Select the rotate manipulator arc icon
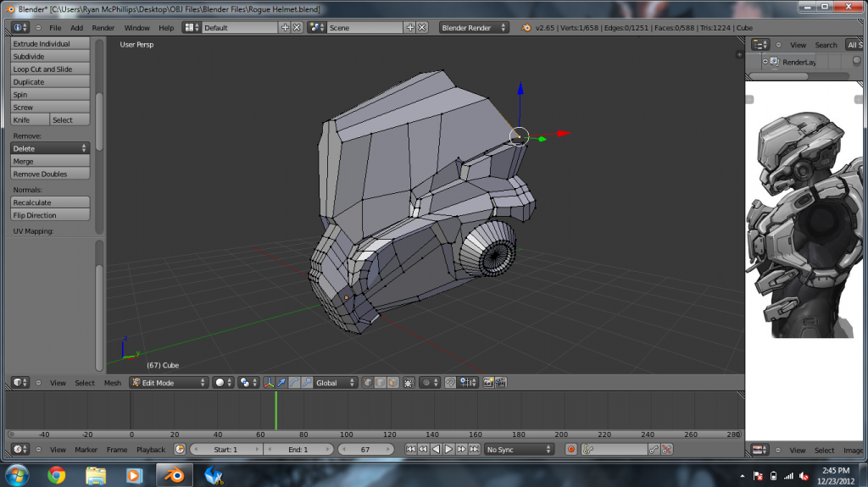The image size is (868, 487). point(294,383)
